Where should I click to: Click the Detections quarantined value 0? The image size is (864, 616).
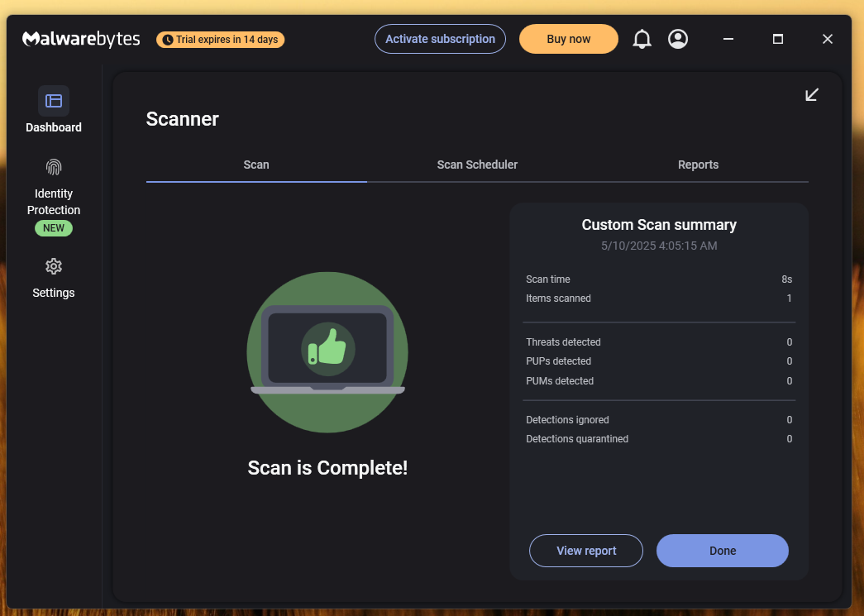tap(789, 438)
